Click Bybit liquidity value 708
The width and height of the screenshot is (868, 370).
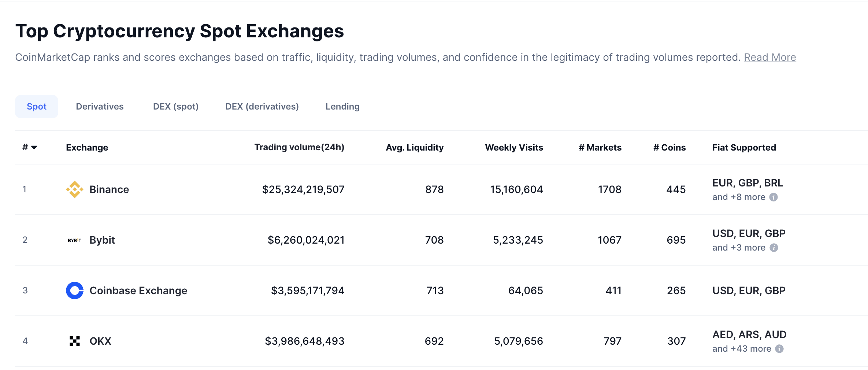click(x=434, y=240)
